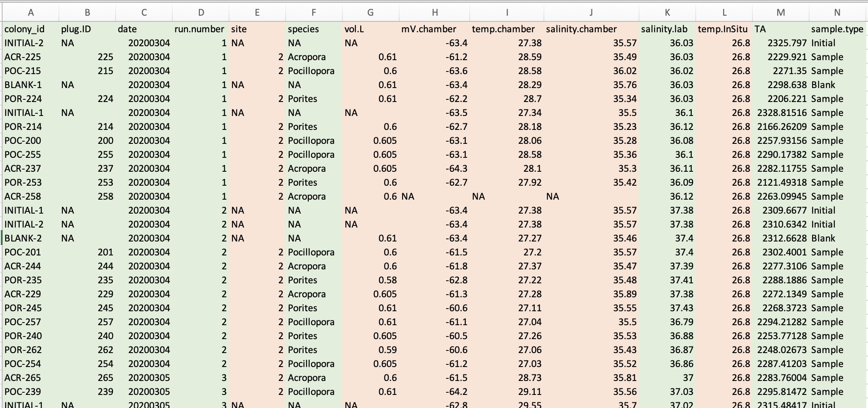This screenshot has width=868, height=408.
Task: Select column B header
Action: (87, 13)
